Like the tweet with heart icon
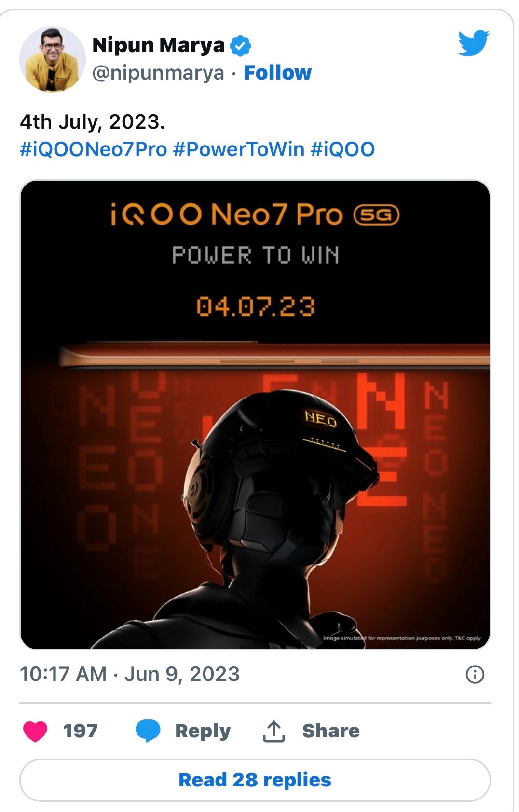519x812 pixels. [35, 731]
